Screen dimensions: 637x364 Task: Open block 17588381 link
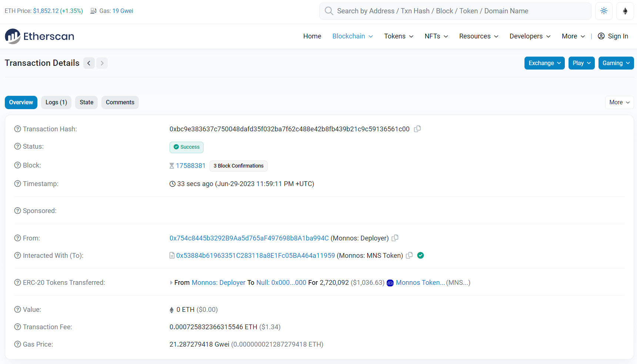coord(191,165)
